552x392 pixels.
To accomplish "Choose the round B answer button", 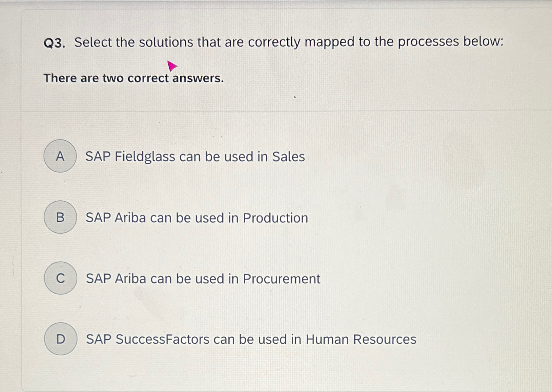I will pyautogui.click(x=60, y=217).
